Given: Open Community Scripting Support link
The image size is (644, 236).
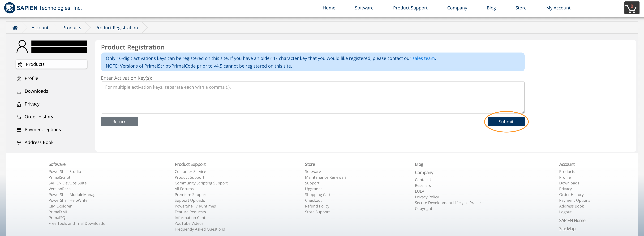Looking at the screenshot, I should click(201, 183).
